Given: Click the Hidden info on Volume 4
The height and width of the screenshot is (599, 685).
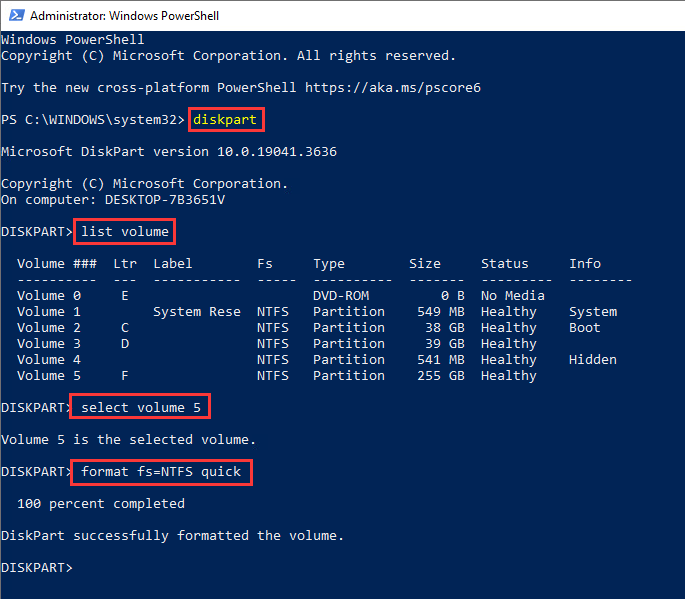Looking at the screenshot, I should pos(592,360).
